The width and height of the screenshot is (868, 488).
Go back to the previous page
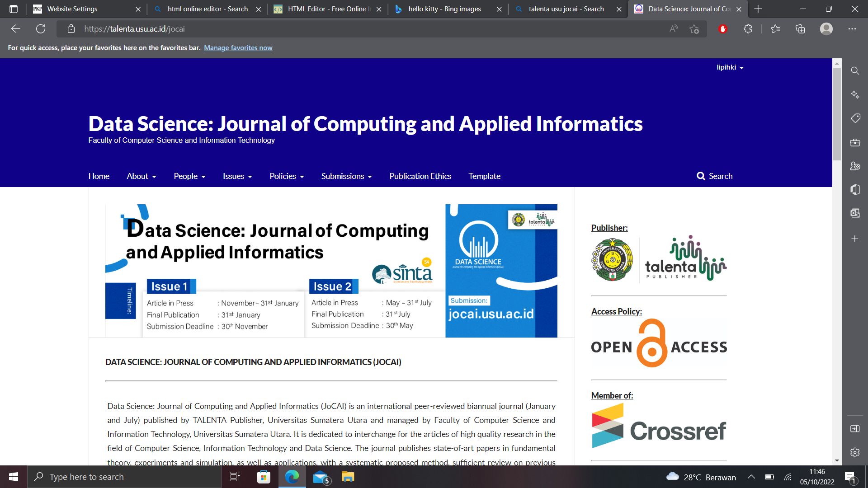coord(16,29)
